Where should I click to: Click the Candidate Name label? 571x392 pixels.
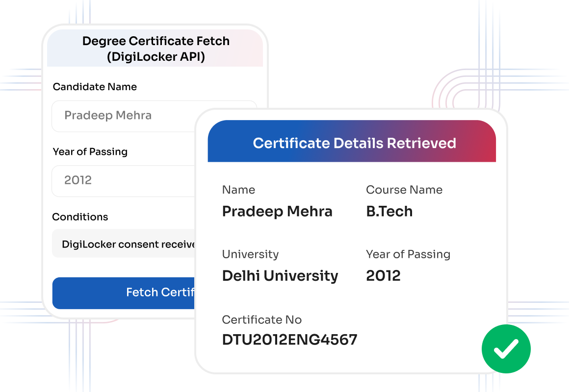[95, 87]
